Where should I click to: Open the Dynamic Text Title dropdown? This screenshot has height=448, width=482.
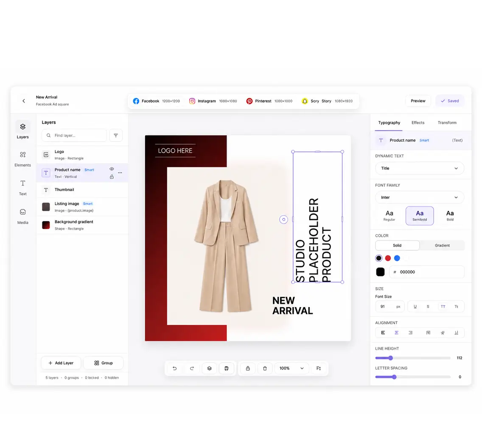(420, 168)
